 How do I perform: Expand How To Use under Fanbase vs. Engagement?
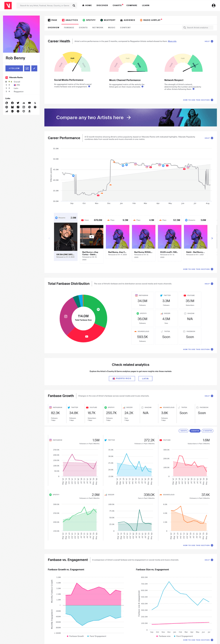[198, 640]
